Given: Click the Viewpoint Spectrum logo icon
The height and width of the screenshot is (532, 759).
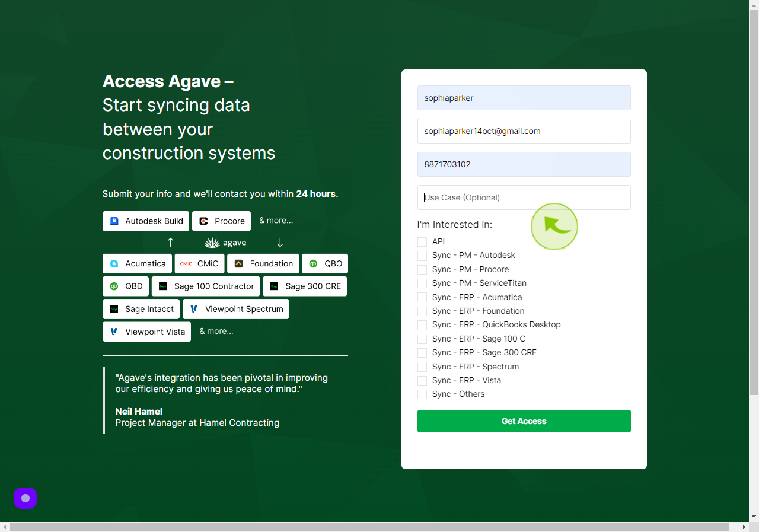Looking at the screenshot, I should click(194, 309).
